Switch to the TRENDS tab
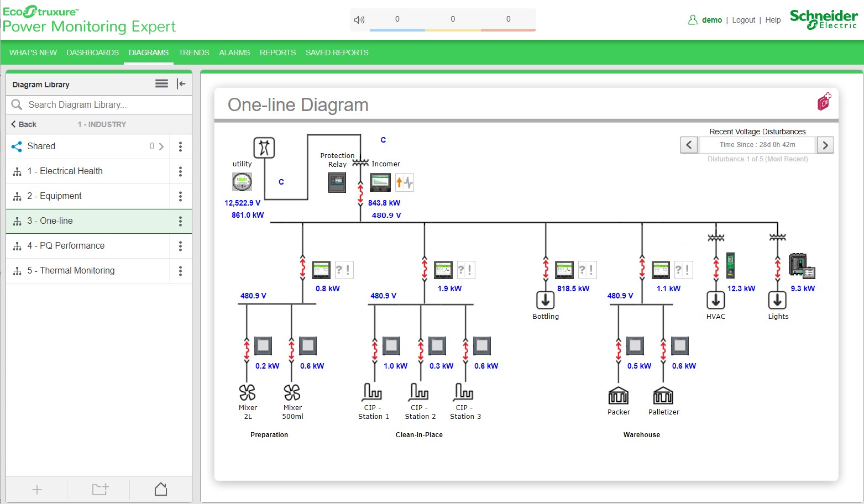 193,53
